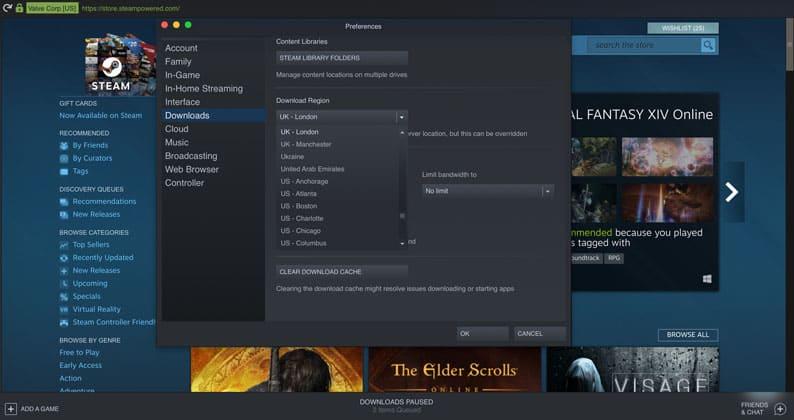794x420 pixels.
Task: Open the Family preferences section
Action: click(x=178, y=62)
